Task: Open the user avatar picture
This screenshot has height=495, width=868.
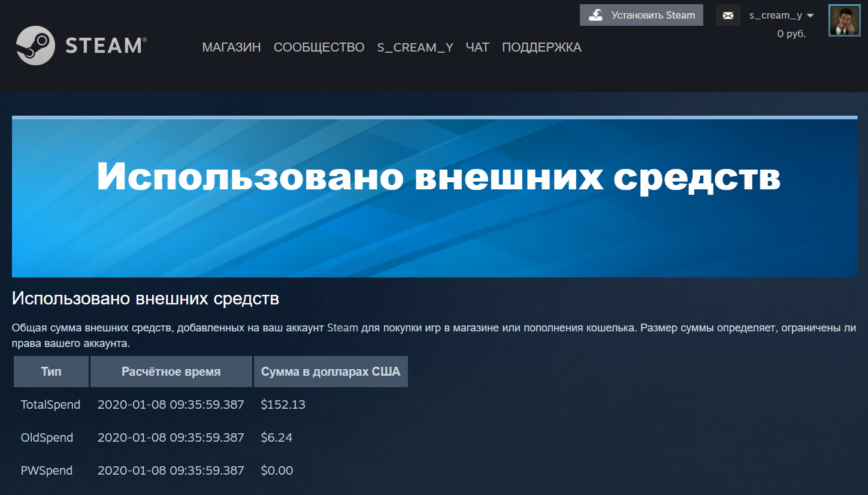Action: (x=844, y=20)
